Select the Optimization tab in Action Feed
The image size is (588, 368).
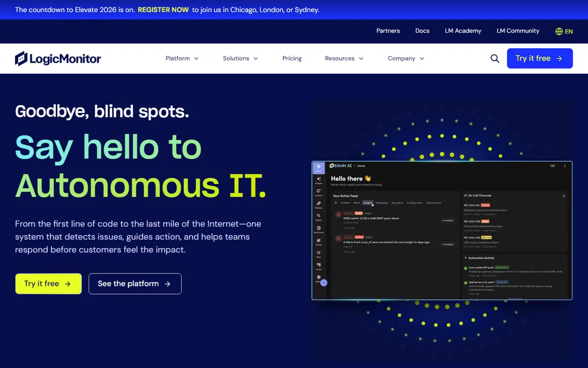click(434, 203)
